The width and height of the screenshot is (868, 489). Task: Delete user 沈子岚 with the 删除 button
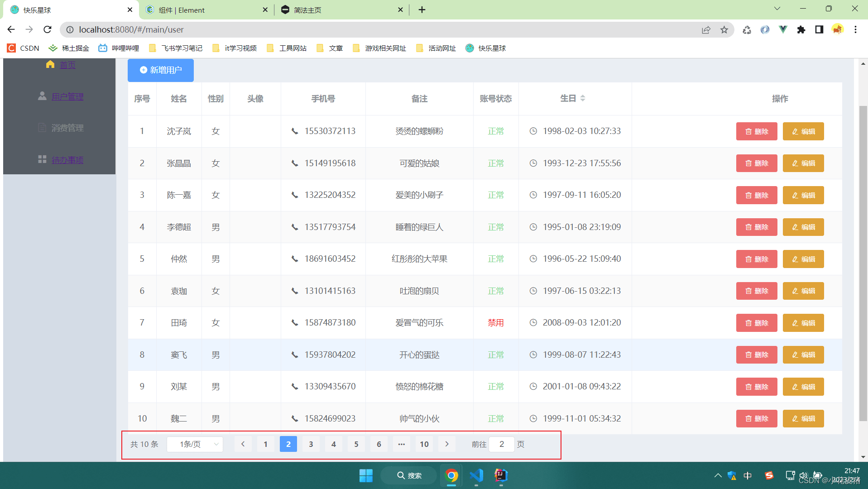[757, 131]
